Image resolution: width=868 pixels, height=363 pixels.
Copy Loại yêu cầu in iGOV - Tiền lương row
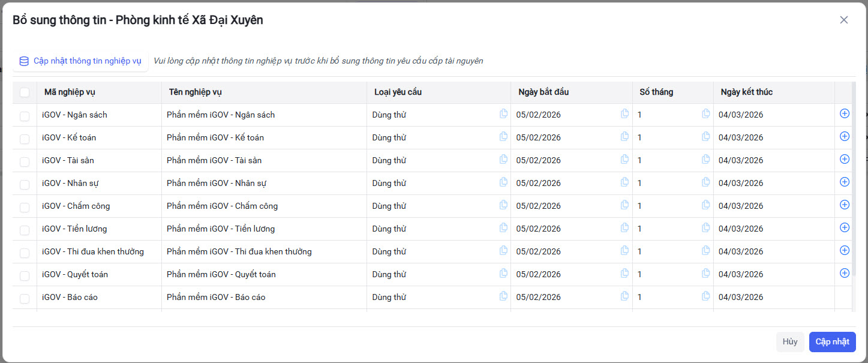pos(503,227)
